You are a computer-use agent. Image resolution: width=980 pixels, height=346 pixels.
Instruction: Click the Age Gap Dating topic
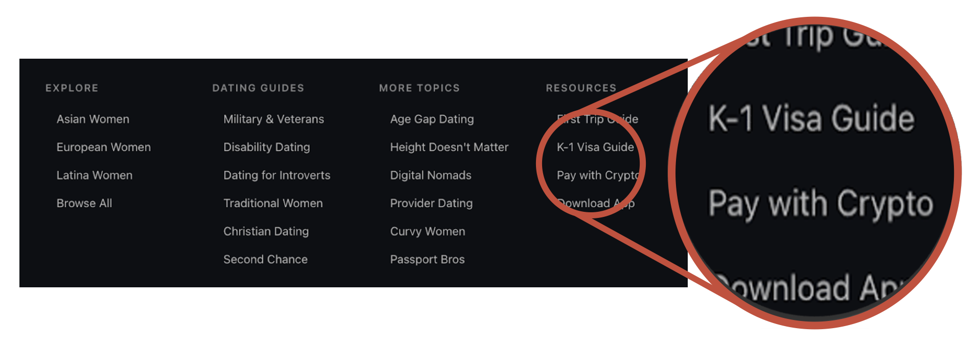point(432,119)
